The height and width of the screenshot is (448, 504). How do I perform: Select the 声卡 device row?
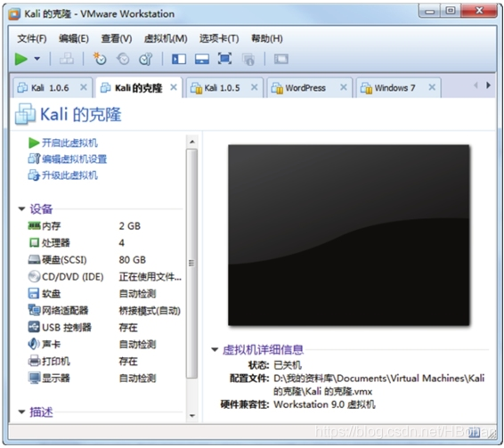pyautogui.click(x=104, y=345)
